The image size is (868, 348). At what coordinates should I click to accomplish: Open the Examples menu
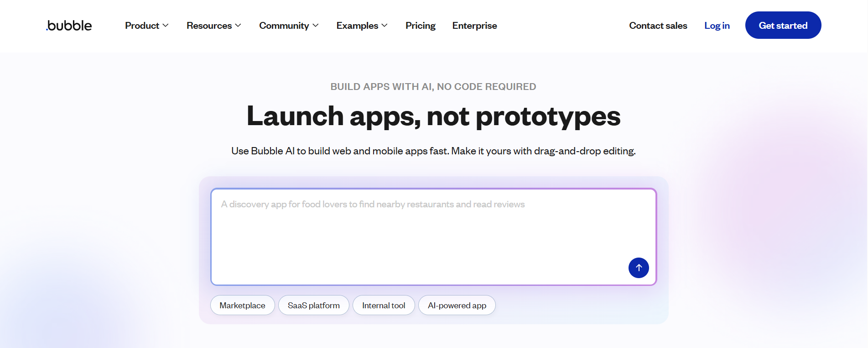point(358,26)
